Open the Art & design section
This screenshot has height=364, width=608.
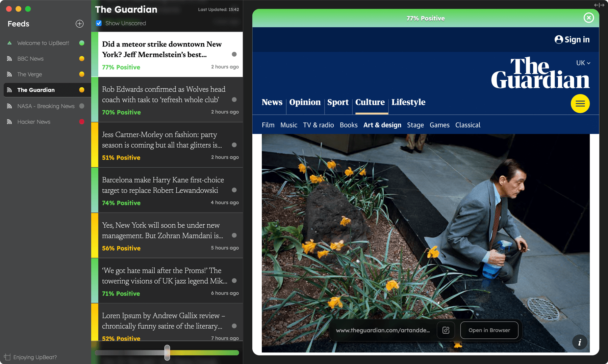click(382, 125)
